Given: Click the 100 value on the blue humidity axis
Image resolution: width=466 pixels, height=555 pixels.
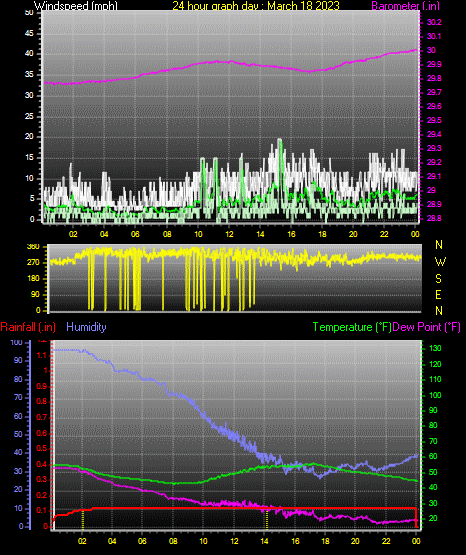Looking at the screenshot, I should (17, 343).
